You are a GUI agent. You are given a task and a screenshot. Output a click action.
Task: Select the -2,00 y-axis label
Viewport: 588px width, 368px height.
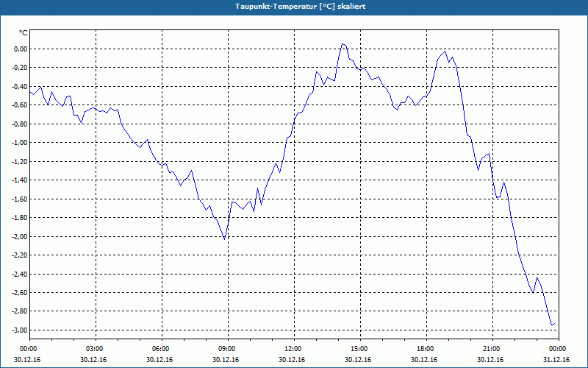[20, 236]
